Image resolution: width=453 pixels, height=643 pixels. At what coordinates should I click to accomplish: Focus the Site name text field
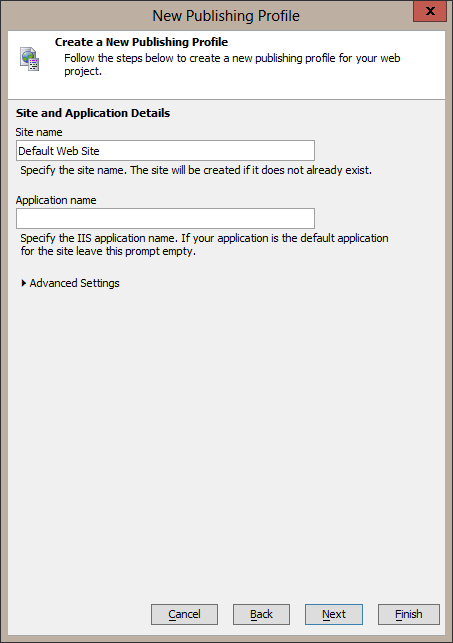[165, 150]
